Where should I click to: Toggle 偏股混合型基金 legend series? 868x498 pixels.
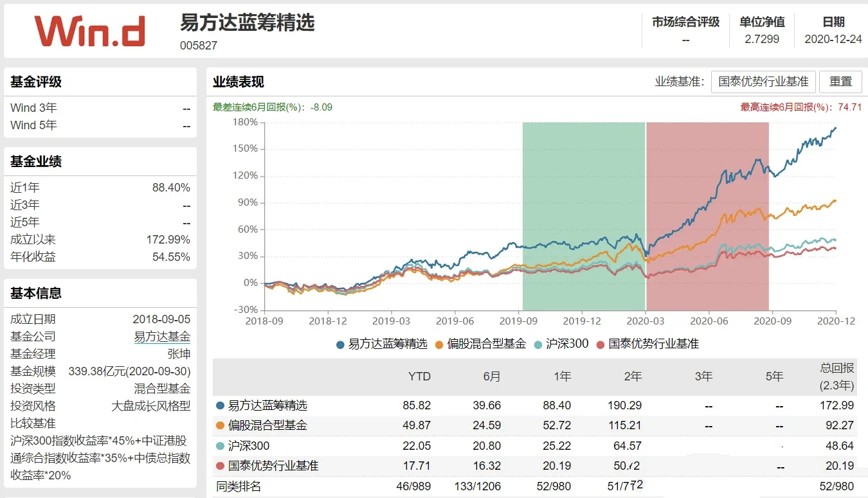(480, 344)
